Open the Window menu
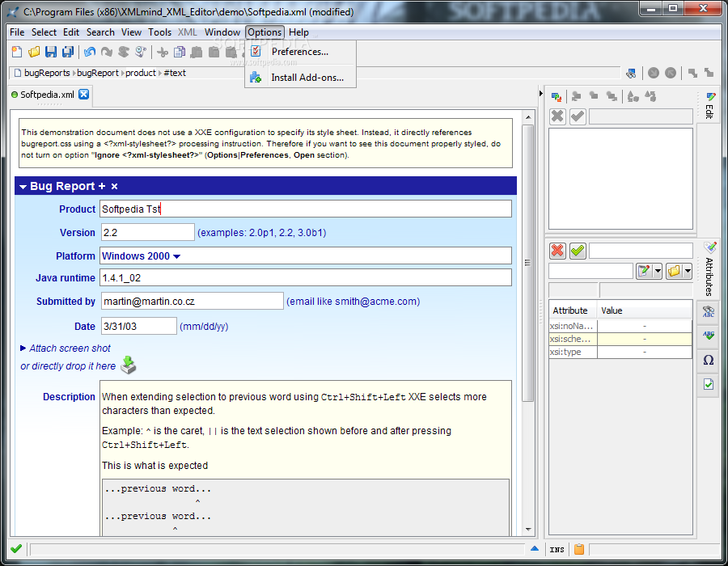728x566 pixels. pos(222,32)
